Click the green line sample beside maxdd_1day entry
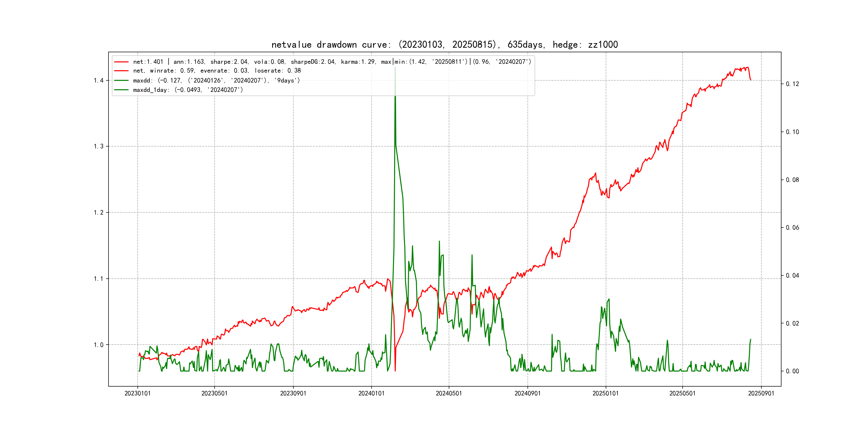 point(121,90)
